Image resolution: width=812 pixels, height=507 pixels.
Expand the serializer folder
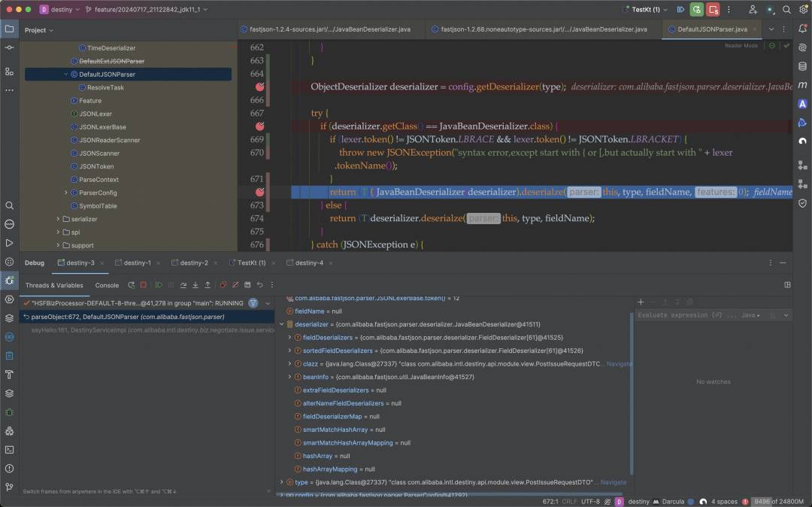tap(58, 219)
